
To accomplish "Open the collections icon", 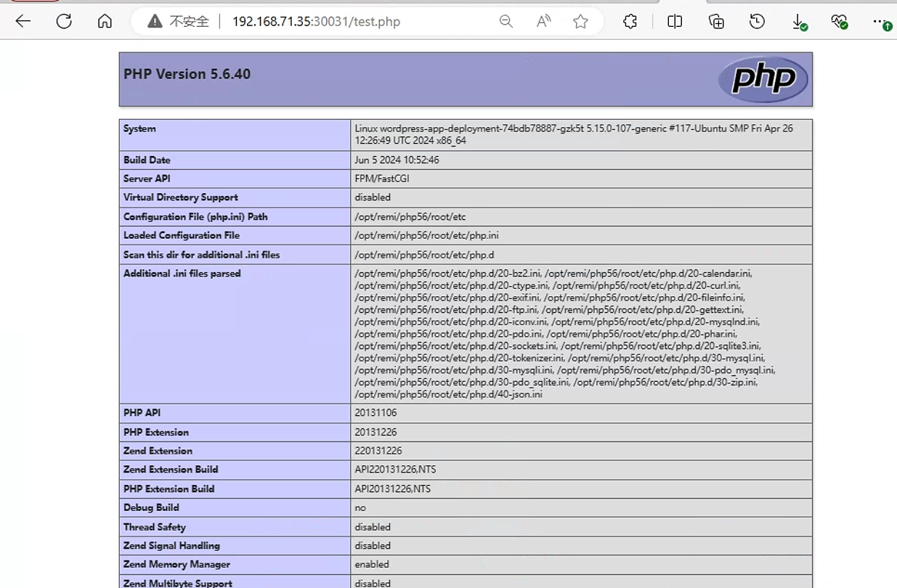I will (716, 22).
